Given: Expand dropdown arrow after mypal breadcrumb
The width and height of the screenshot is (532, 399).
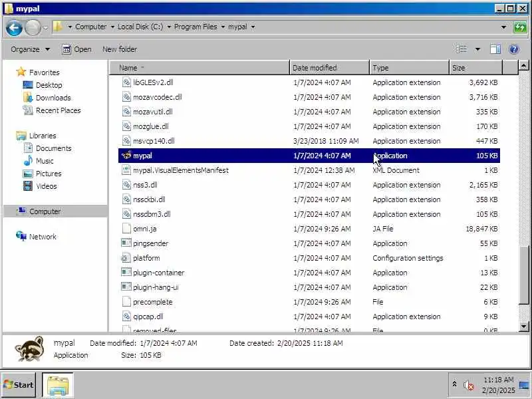Looking at the screenshot, I should click(253, 27).
